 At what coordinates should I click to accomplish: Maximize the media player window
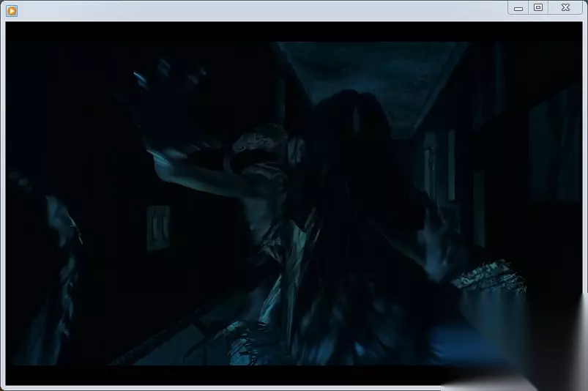[x=538, y=7]
